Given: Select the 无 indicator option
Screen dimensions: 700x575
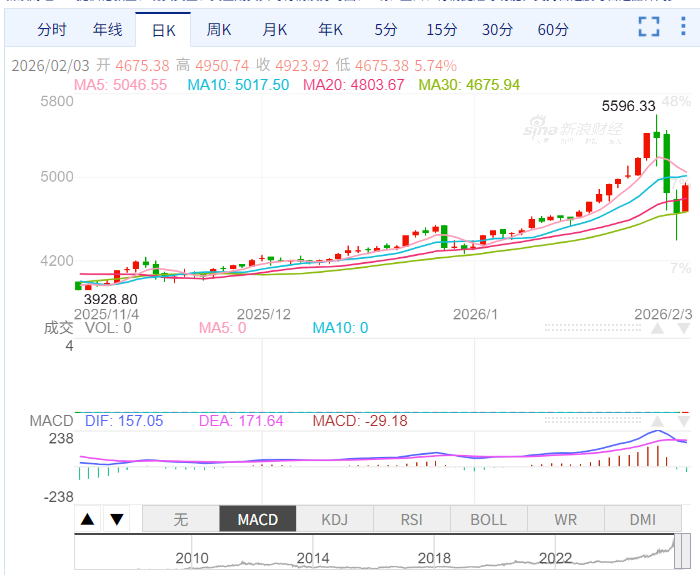Looking at the screenshot, I should 181,519.
